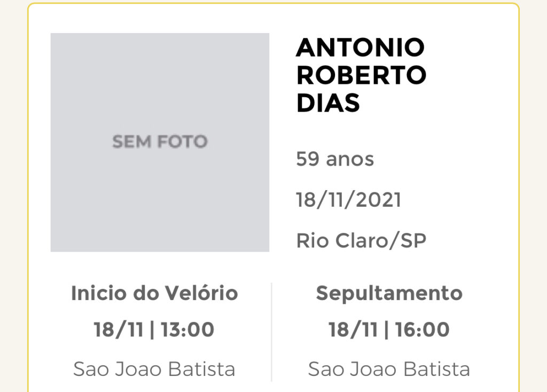Click the Inicio do Velório heading
This screenshot has height=392, width=547.
pyautogui.click(x=154, y=293)
